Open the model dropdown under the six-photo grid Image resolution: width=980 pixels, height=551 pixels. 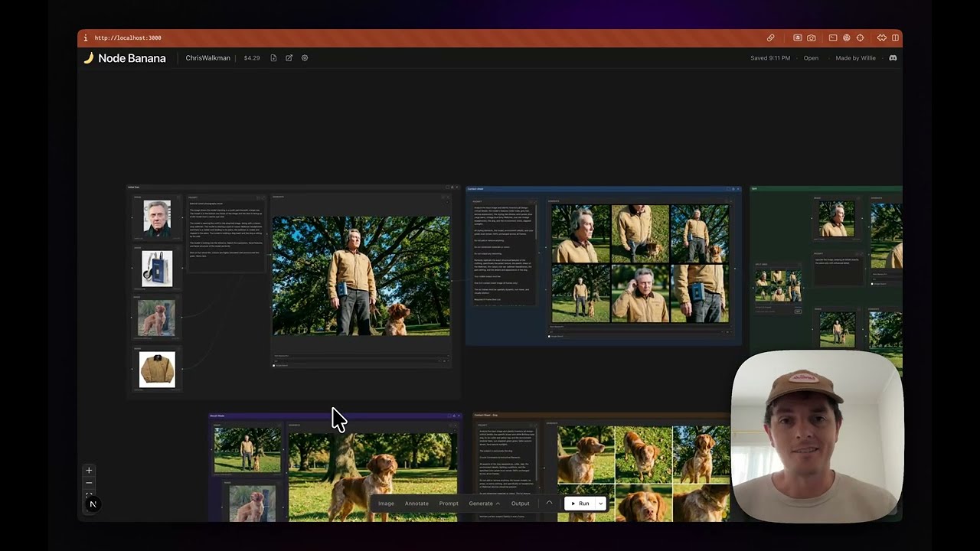[x=639, y=327]
